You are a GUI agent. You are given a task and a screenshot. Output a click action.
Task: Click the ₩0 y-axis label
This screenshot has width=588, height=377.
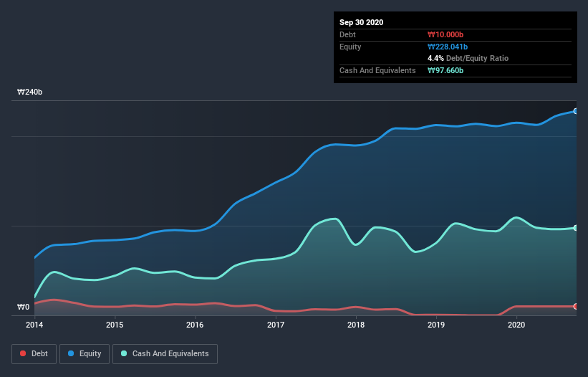pos(23,307)
